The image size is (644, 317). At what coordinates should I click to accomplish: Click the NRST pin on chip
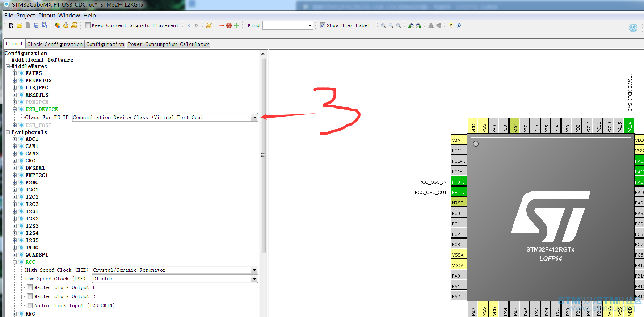pos(459,203)
